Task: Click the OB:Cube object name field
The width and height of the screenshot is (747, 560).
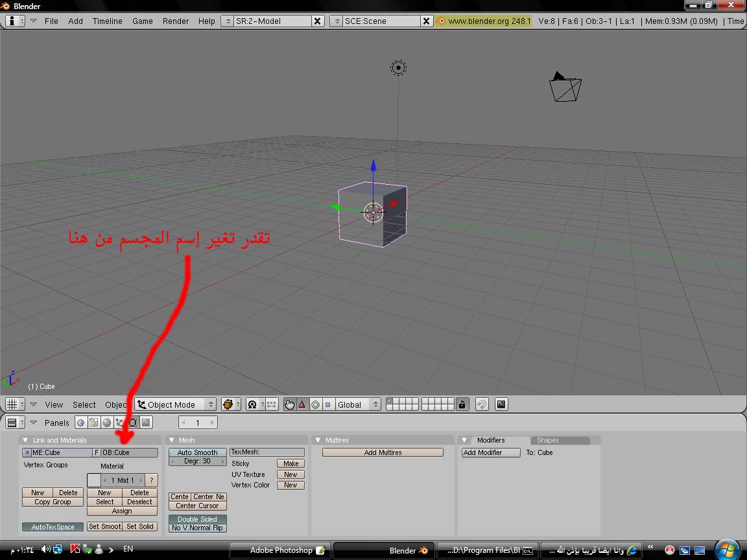Action: [130, 452]
